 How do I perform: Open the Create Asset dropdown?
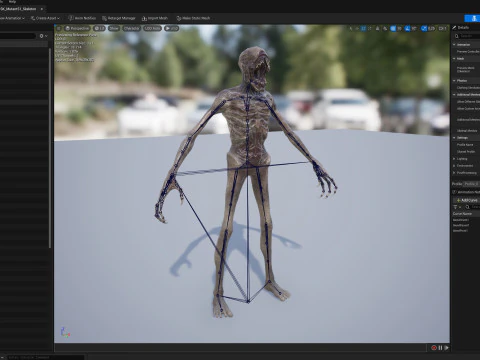(45, 18)
